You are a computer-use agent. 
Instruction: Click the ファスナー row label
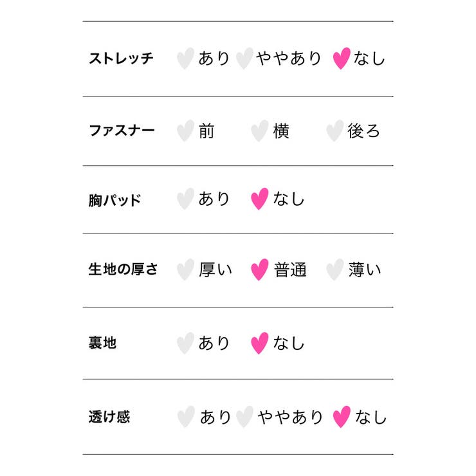[122, 131]
